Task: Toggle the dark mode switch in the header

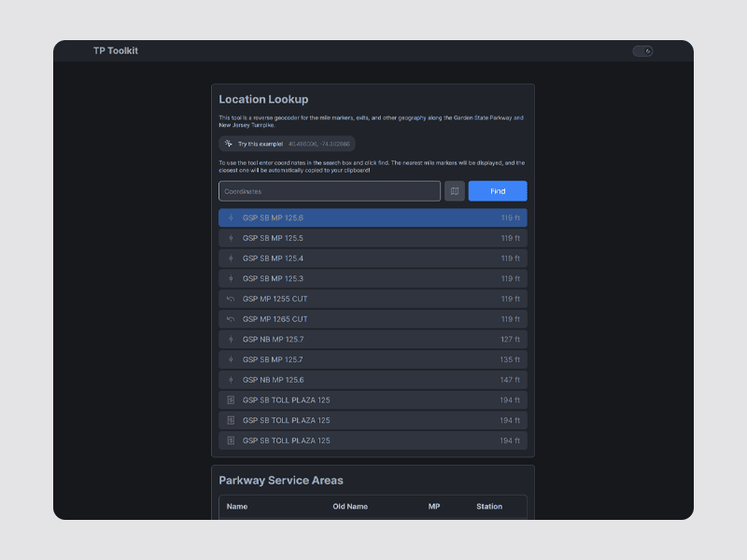Action: (642, 50)
